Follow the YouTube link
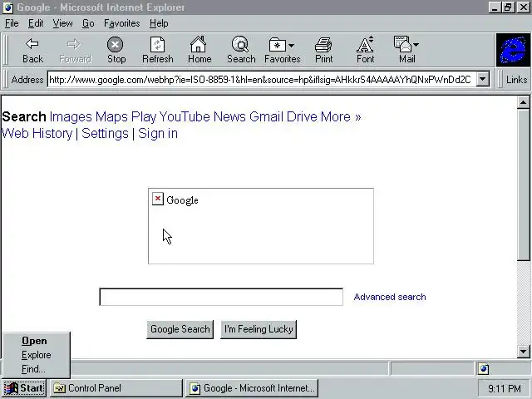The height and width of the screenshot is (399, 532). pyautogui.click(x=185, y=116)
